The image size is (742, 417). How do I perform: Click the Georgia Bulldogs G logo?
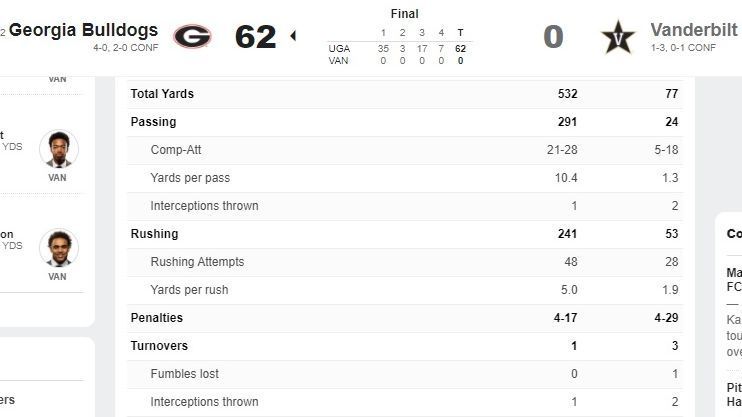[192, 36]
